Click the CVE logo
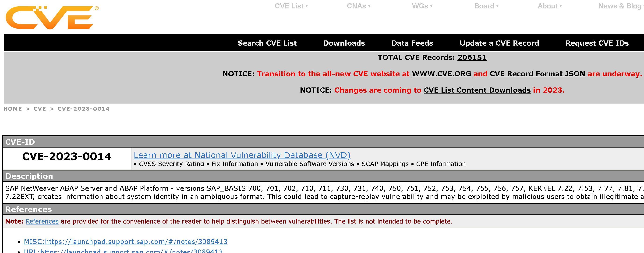Screen dimensions: 644x253 52,18
